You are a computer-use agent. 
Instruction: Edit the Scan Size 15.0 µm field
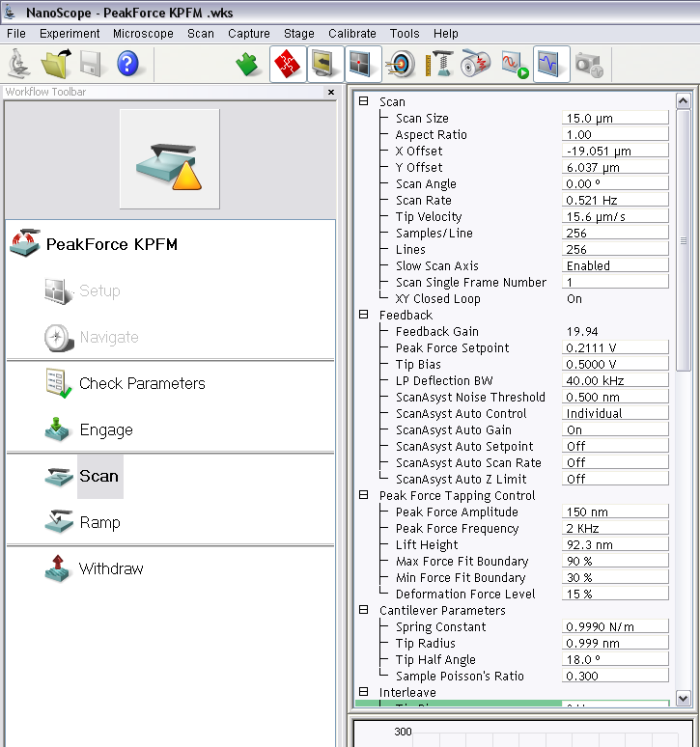pyautogui.click(x=615, y=118)
